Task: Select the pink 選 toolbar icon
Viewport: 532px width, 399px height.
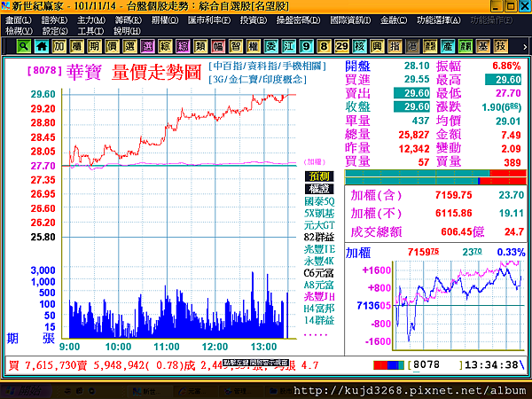Action: pos(147,46)
